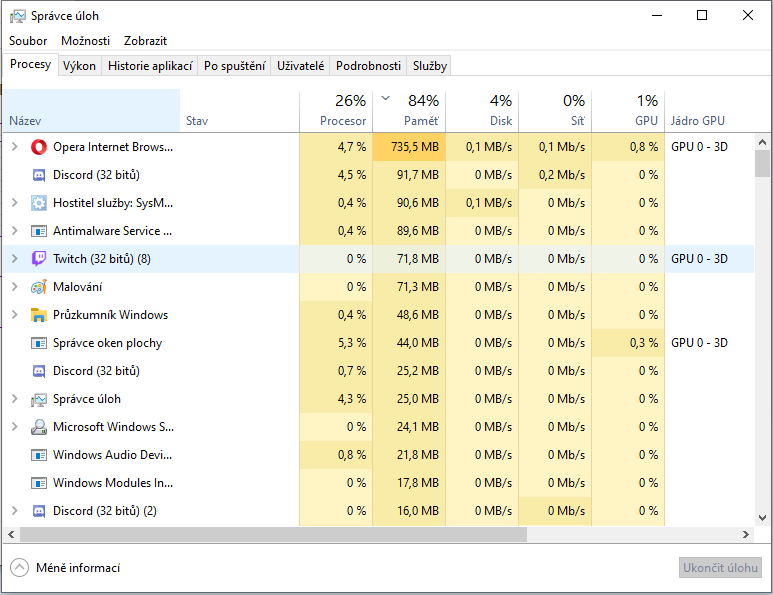
Task: Click the Opera Internet Browser icon
Action: [x=39, y=147]
